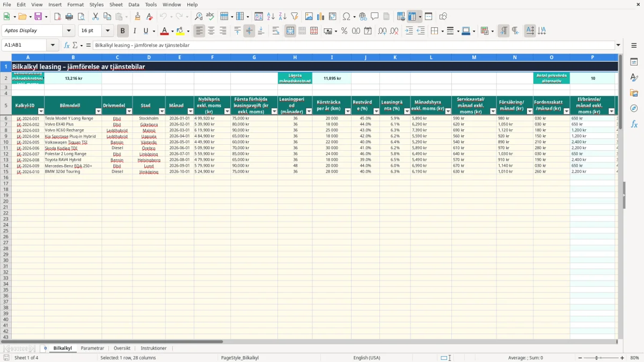The height and width of the screenshot is (362, 644).
Task: Click the English (USA) language status
Action: 367,358
